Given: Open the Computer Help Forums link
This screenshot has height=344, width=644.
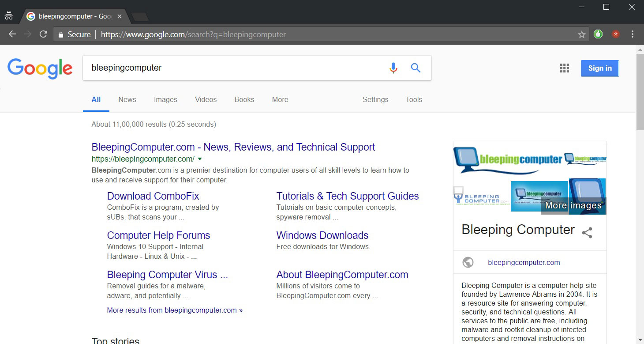Looking at the screenshot, I should (x=158, y=235).
